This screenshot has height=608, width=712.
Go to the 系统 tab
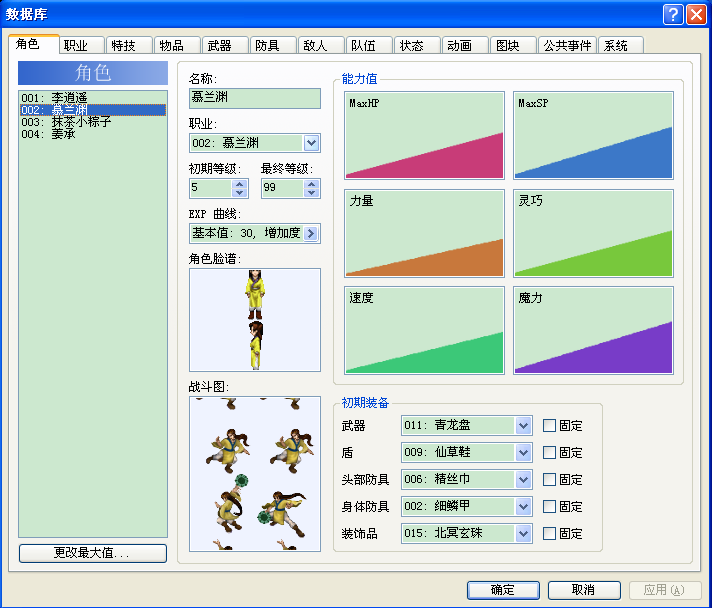click(621, 45)
